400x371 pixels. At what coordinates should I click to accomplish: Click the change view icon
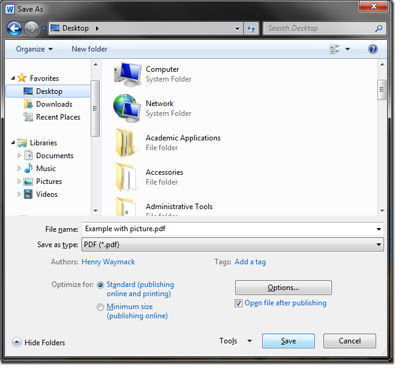(334, 49)
